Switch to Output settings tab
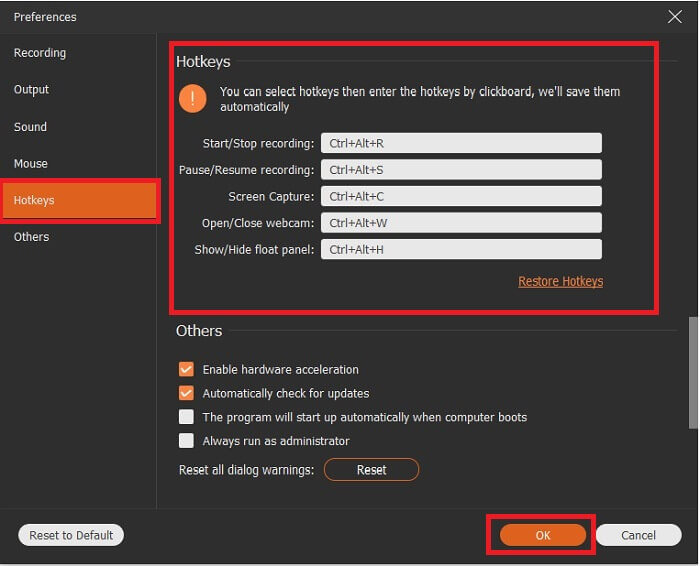 pos(32,90)
